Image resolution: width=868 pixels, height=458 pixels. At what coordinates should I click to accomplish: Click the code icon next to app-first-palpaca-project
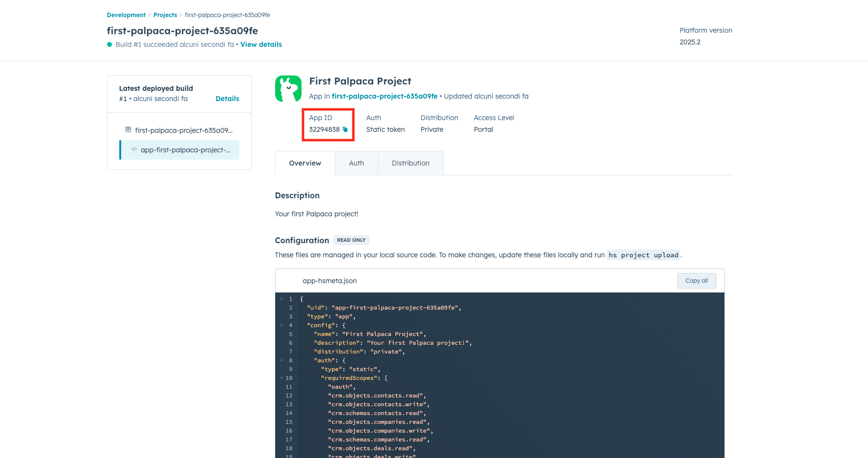pyautogui.click(x=134, y=149)
